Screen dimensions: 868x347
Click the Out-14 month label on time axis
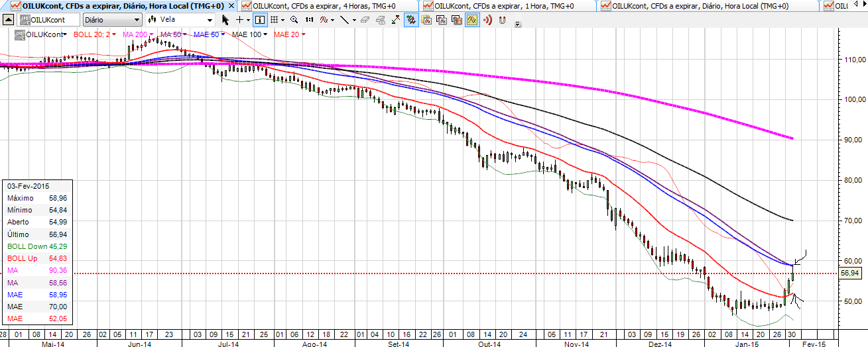[489, 344]
